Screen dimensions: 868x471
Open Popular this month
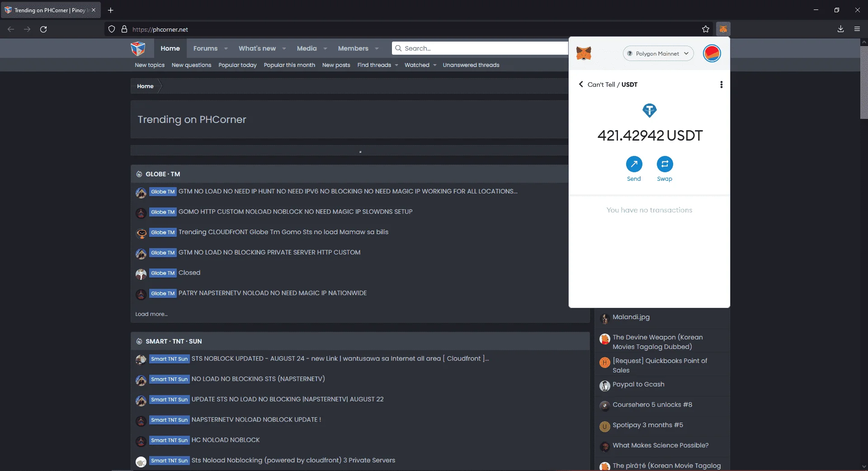(x=289, y=65)
